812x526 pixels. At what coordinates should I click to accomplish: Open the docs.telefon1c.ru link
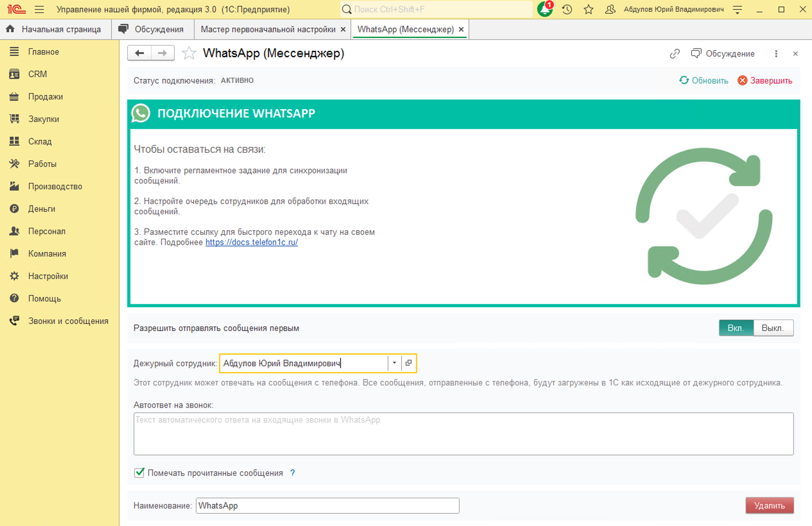point(251,242)
